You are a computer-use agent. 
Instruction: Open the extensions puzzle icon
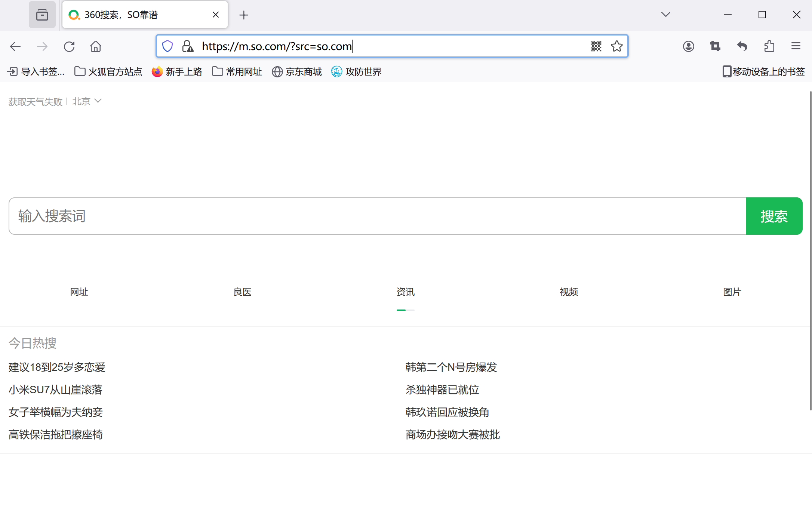pyautogui.click(x=769, y=46)
